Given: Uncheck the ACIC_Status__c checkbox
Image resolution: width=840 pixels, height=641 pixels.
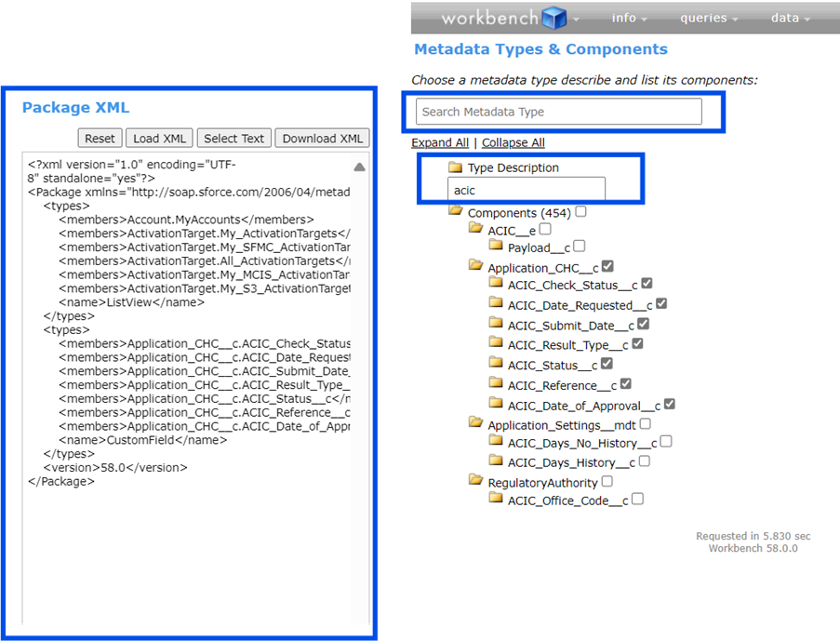Looking at the screenshot, I should pyautogui.click(x=607, y=364).
